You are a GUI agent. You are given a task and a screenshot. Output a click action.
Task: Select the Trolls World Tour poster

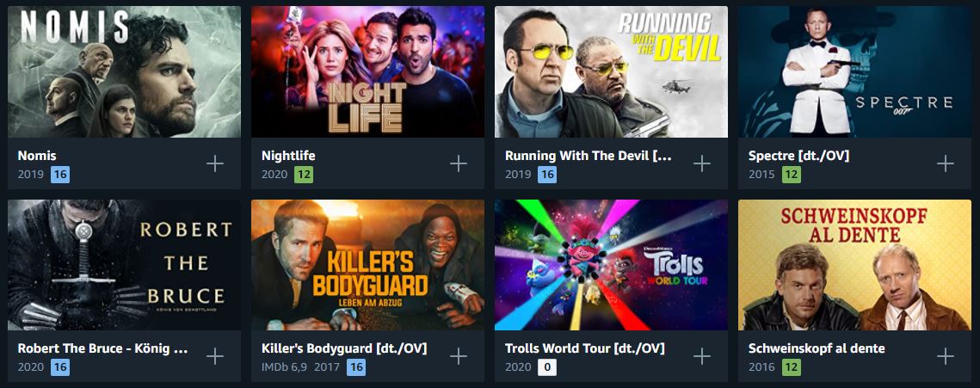pos(611,265)
